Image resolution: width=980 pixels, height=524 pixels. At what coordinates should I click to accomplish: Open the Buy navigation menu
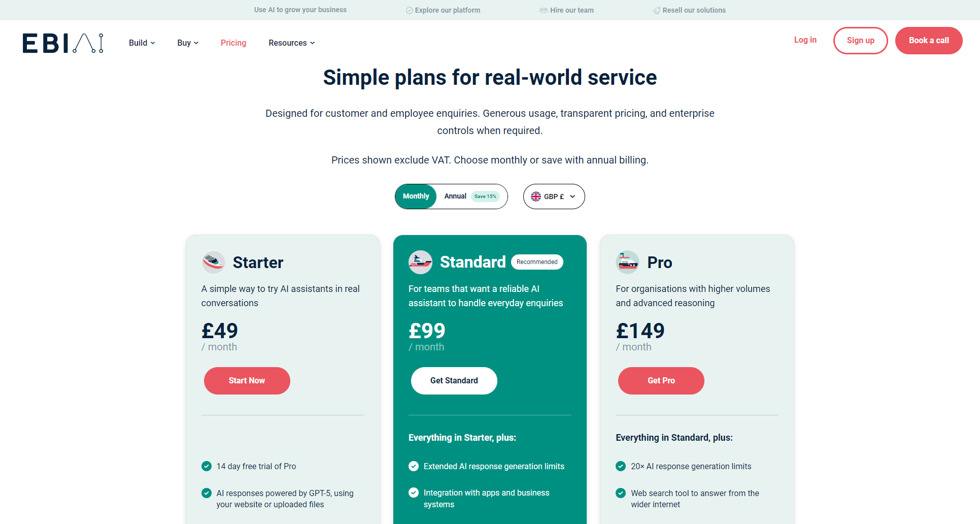(187, 43)
